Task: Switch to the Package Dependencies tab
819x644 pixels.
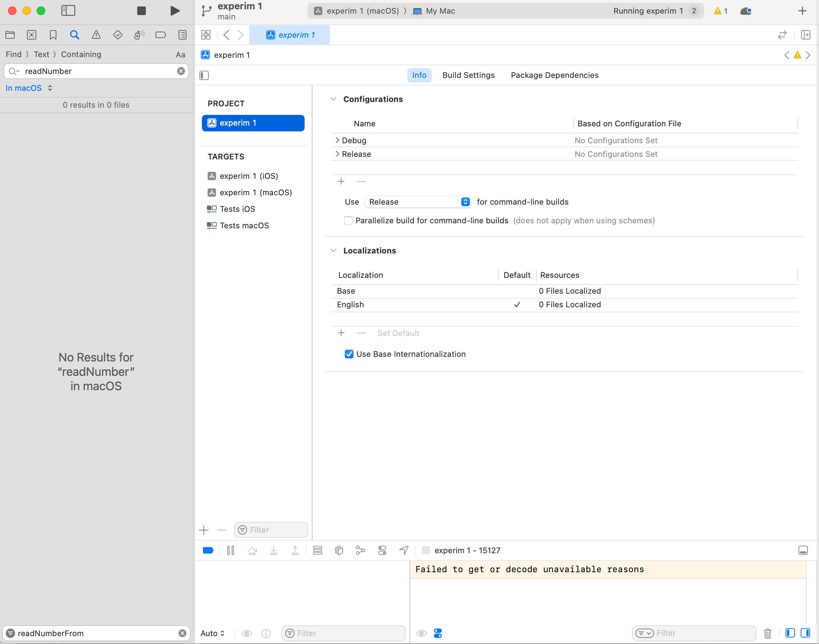Action: coord(555,75)
